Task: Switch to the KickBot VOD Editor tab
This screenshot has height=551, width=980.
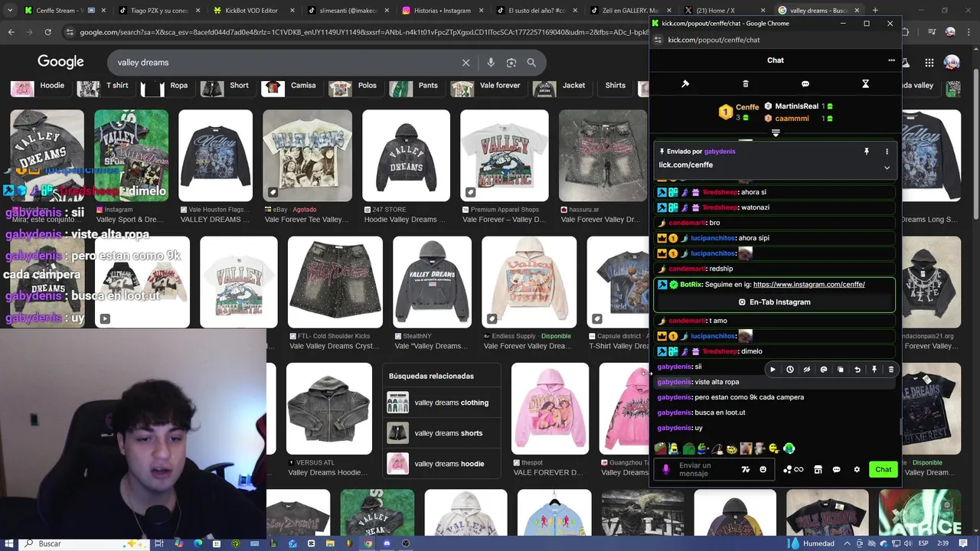Action: point(251,10)
